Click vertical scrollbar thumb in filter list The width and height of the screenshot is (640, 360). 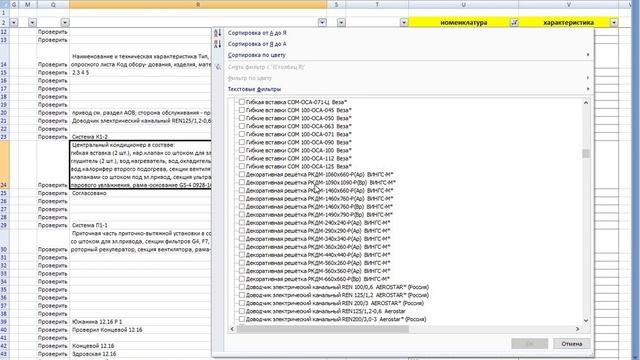coord(586,153)
